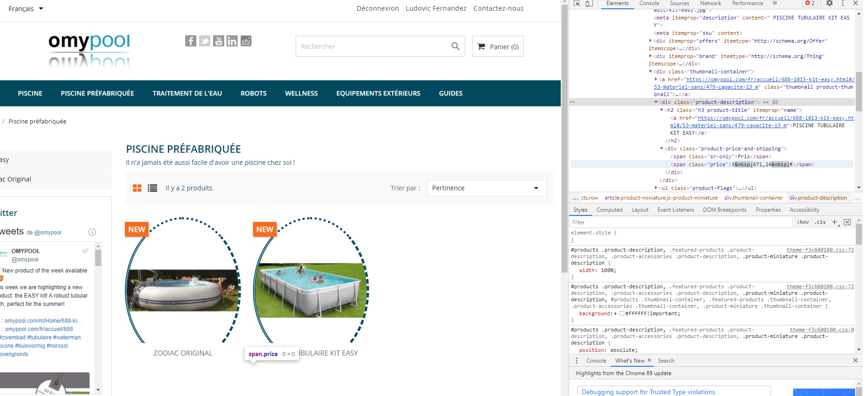Click the Rechercher search field

click(x=371, y=46)
